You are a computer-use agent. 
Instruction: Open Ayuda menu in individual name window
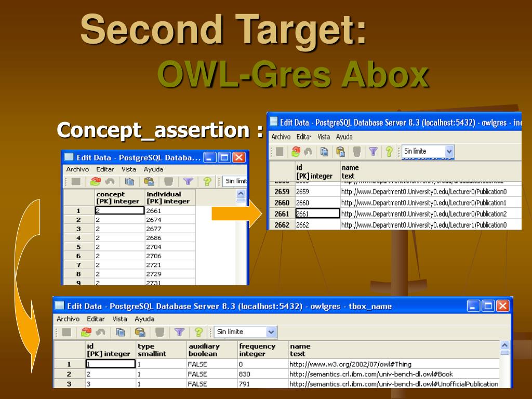(344, 137)
